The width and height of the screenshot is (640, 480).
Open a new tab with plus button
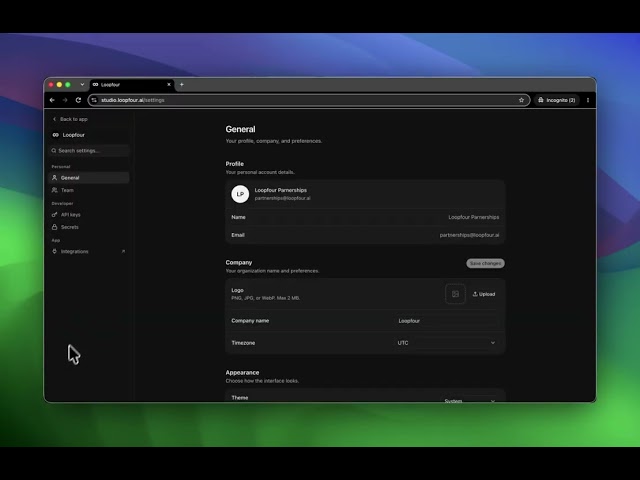[x=182, y=84]
